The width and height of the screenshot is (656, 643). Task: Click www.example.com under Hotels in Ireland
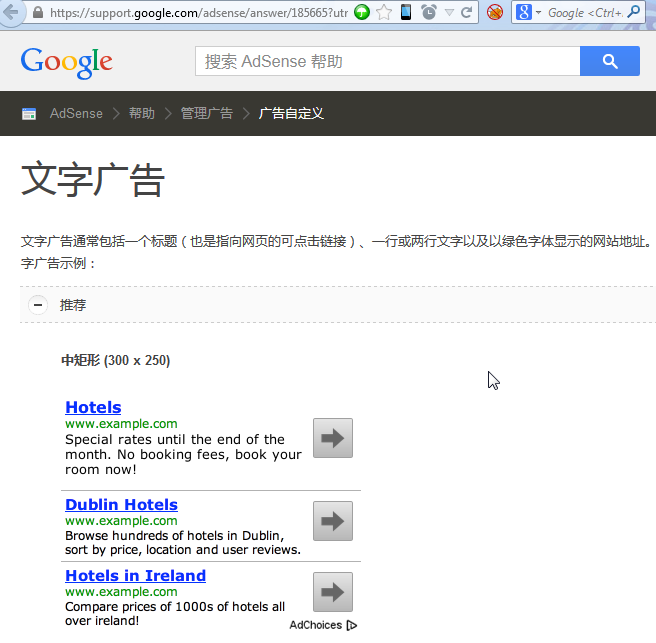click(121, 592)
